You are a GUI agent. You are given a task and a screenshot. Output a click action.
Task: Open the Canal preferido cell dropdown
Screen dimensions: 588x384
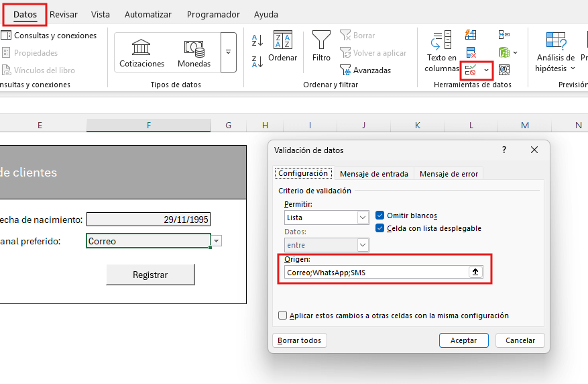tap(217, 241)
